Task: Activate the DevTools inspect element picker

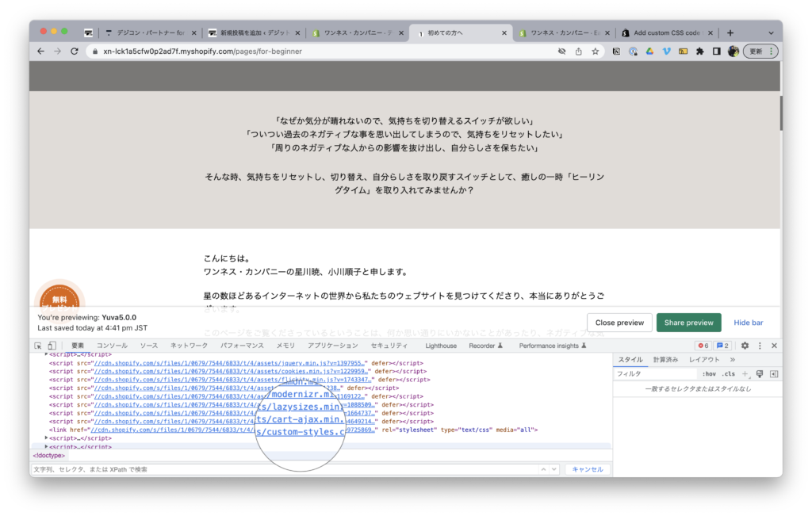Action: (38, 346)
